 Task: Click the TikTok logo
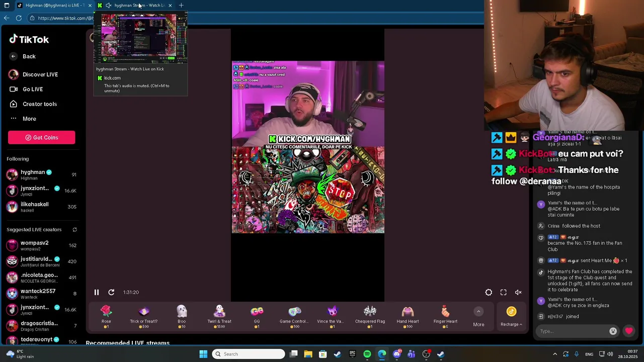pos(29,39)
